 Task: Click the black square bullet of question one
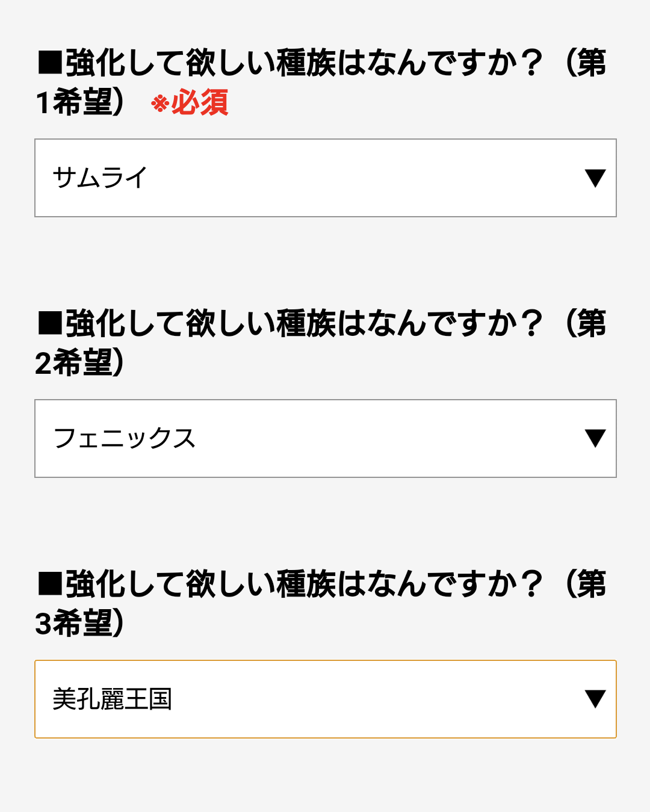tap(50, 63)
